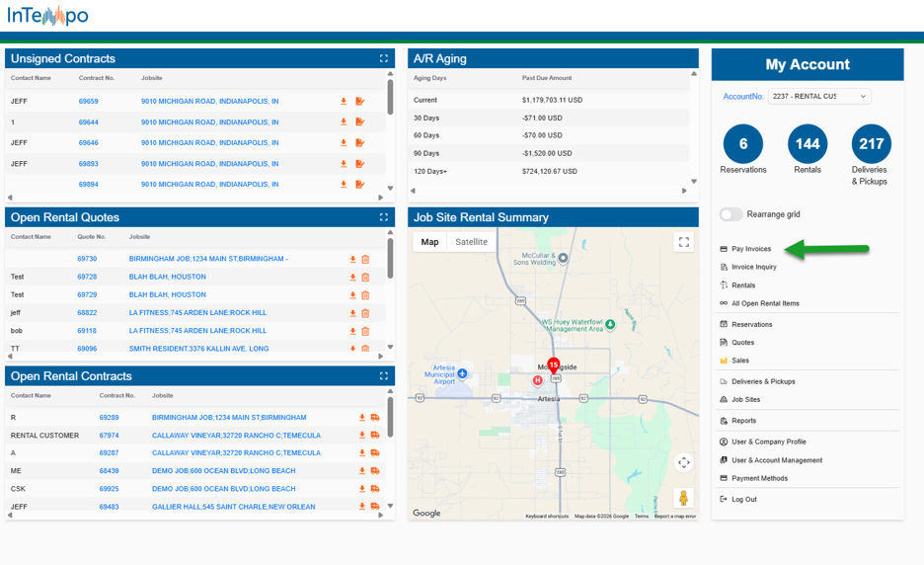The image size is (924, 565).
Task: Sign unsigned contract 69893
Action: [x=360, y=164]
